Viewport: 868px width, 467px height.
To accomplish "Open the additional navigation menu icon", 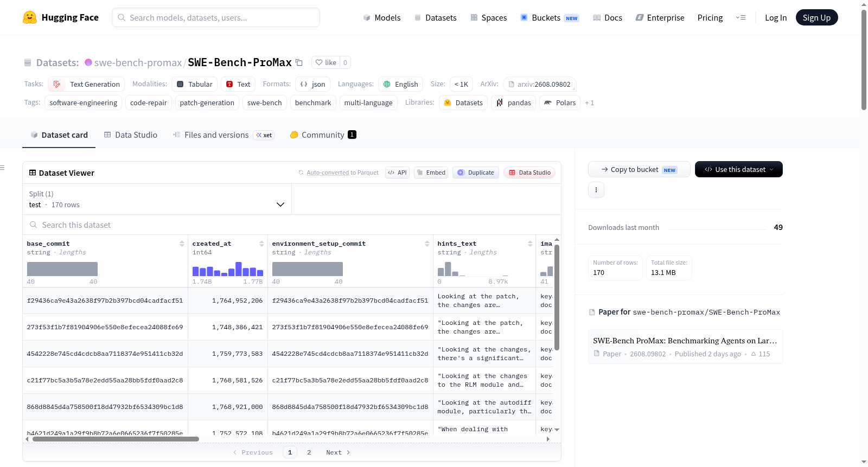I will coord(741,17).
